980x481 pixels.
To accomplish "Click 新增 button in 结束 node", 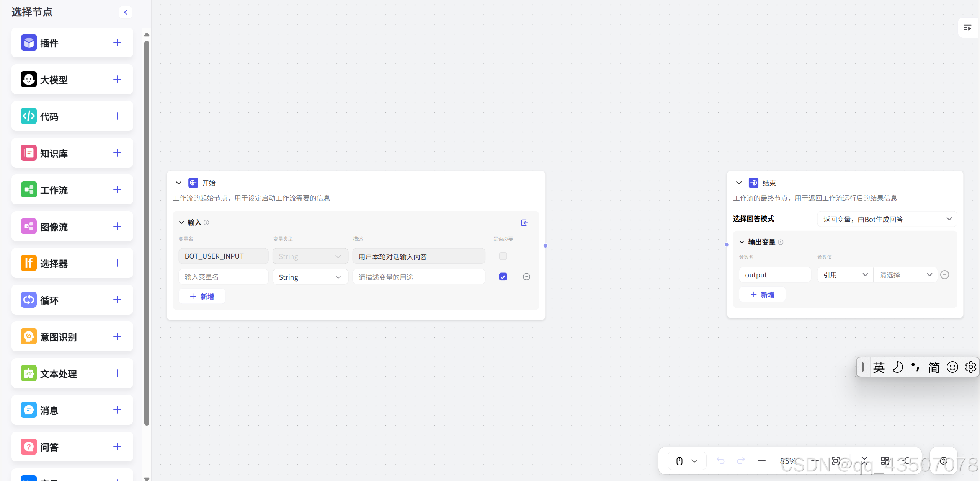I will point(763,295).
